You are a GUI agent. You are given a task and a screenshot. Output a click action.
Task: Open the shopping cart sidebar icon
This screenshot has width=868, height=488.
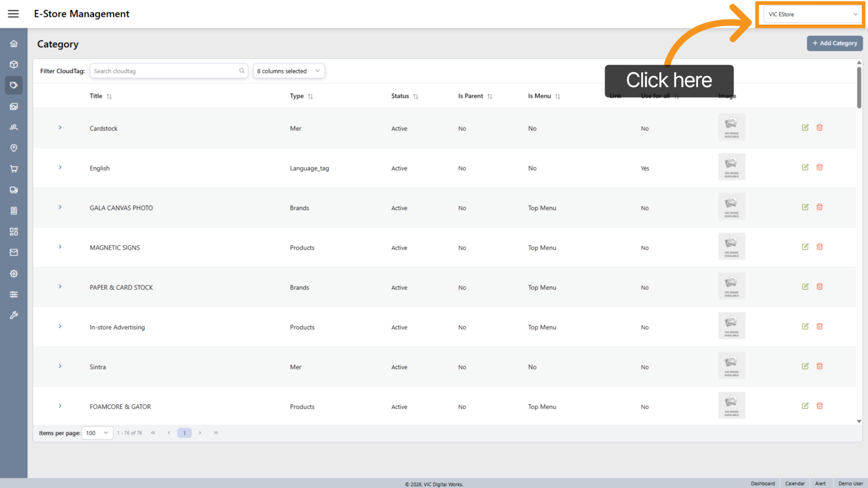point(14,169)
